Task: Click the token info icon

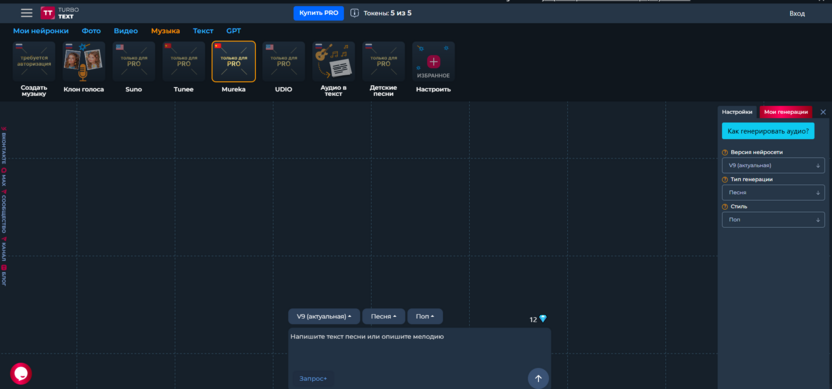Action: (354, 13)
